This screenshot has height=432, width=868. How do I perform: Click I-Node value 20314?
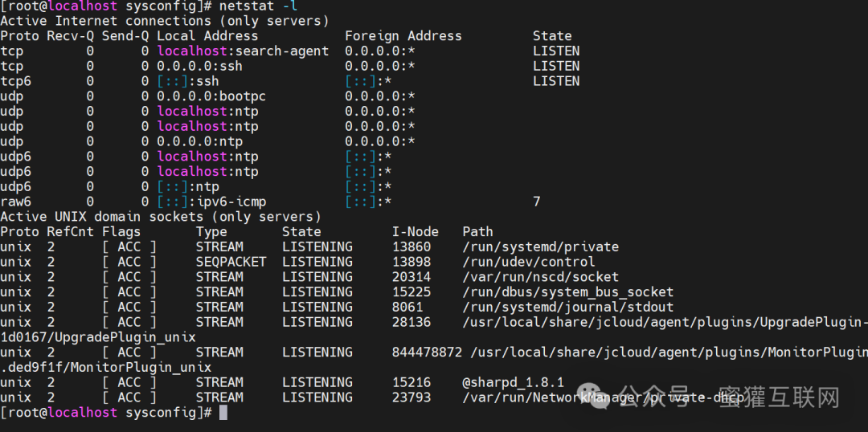pos(411,277)
